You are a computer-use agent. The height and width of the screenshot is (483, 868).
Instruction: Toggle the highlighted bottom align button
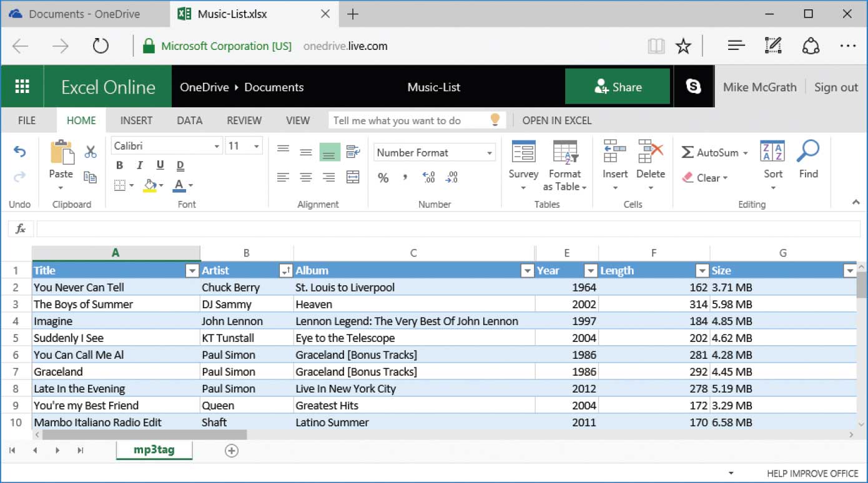[x=330, y=152]
